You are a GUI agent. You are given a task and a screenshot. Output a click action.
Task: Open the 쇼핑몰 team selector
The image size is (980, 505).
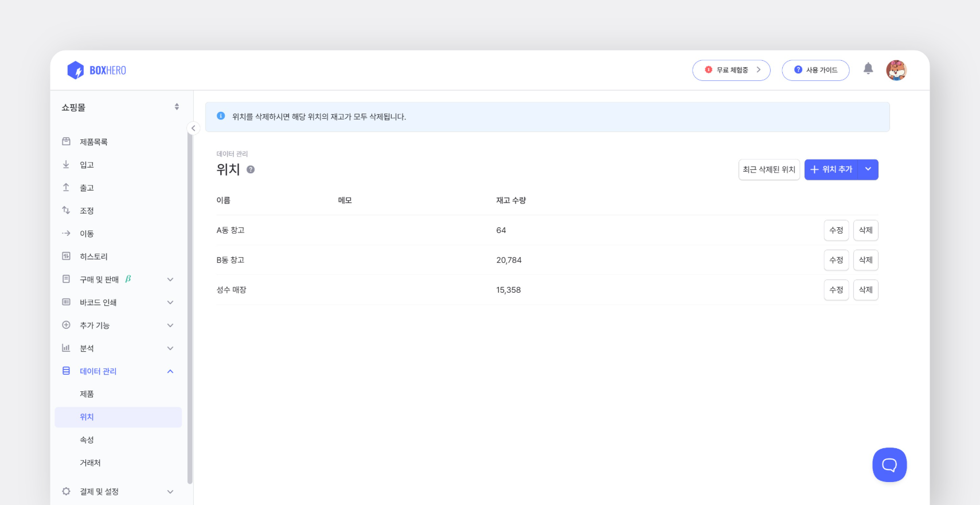click(x=120, y=107)
